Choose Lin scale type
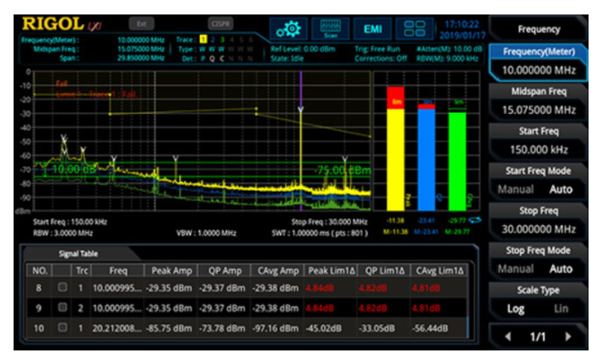The height and width of the screenshot is (364, 594). (561, 309)
